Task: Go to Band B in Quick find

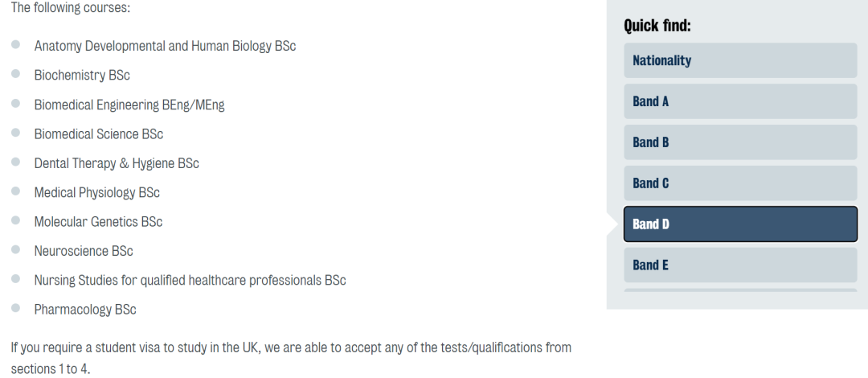Action: (x=740, y=142)
